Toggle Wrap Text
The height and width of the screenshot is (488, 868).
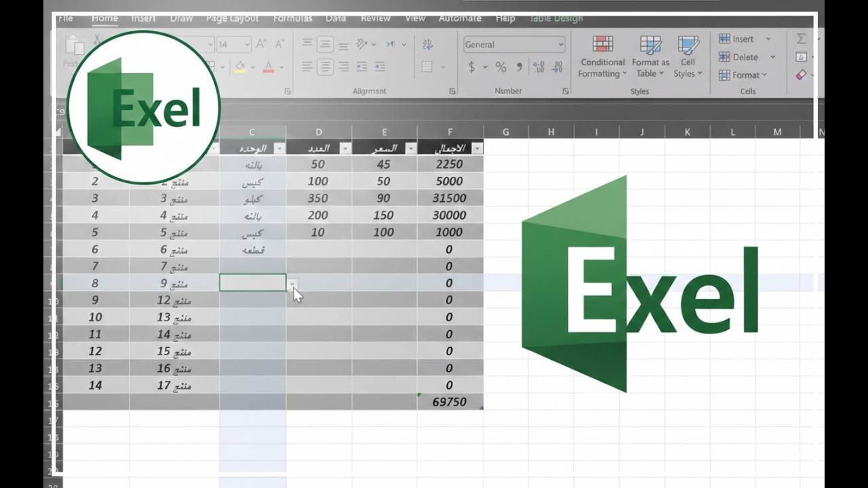pos(427,44)
